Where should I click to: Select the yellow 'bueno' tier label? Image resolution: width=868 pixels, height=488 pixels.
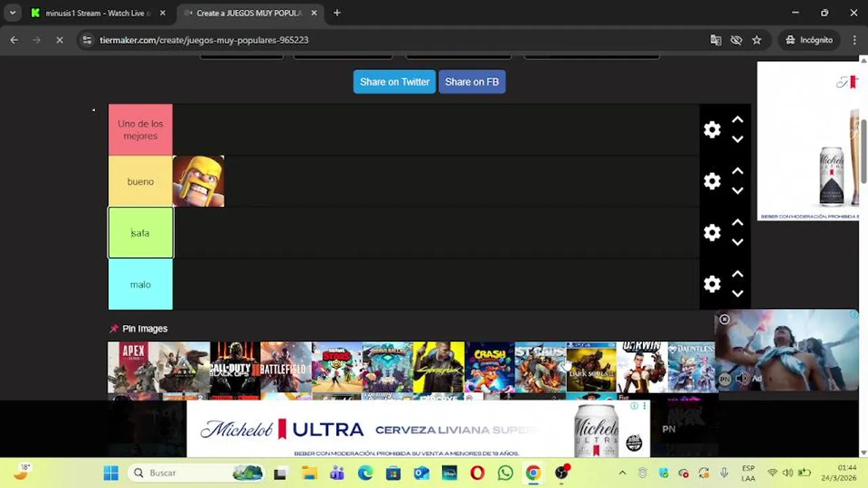pos(140,181)
